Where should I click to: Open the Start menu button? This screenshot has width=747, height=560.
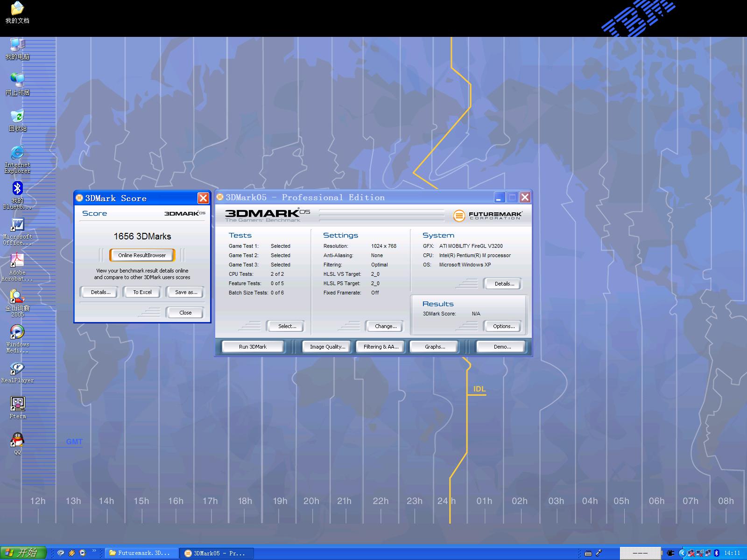click(23, 553)
